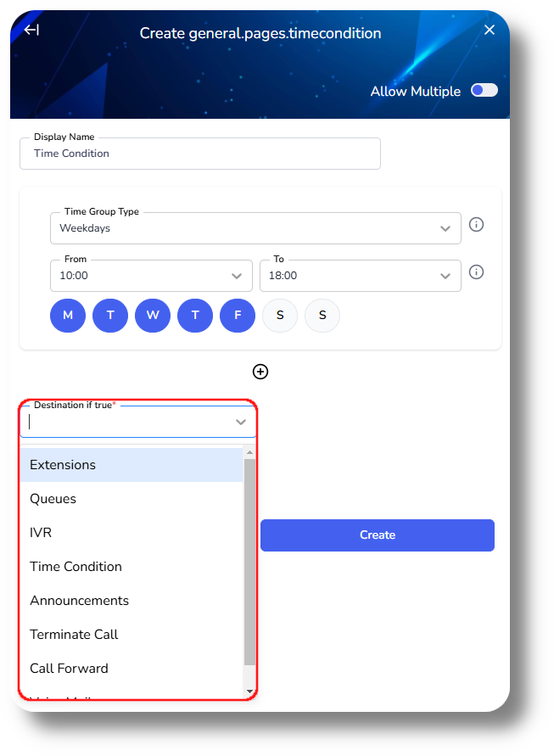Viewport: 554px width, 756px height.
Task: Close the time condition dialog
Action: point(490,30)
